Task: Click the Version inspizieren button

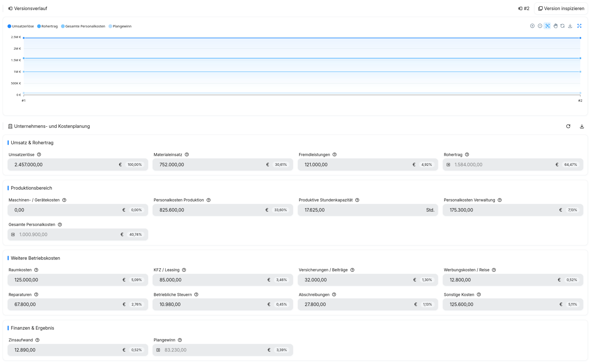Action: coord(561,8)
